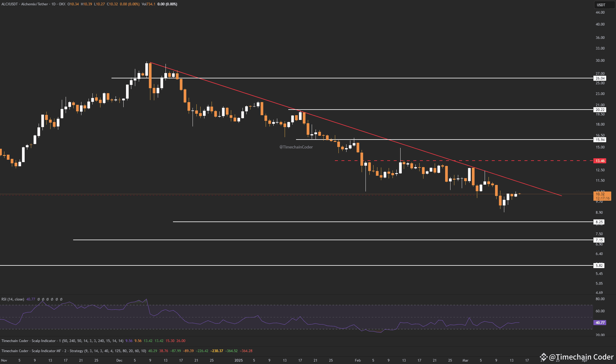616x364 pixels.
Task: Click the 30.00 price axis tick
Action: click(x=600, y=61)
